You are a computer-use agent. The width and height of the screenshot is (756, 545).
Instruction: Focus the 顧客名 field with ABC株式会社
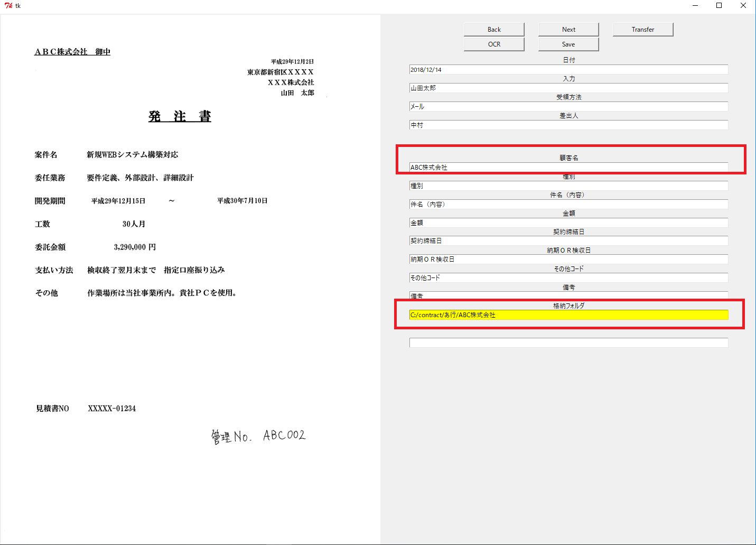pos(568,168)
